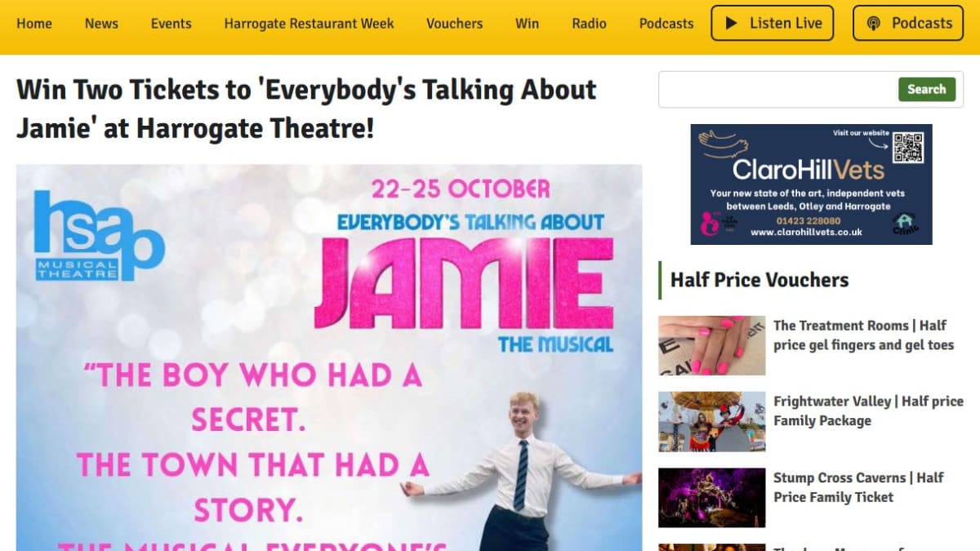This screenshot has width=980, height=551.
Task: Go to the News page
Action: tap(101, 23)
